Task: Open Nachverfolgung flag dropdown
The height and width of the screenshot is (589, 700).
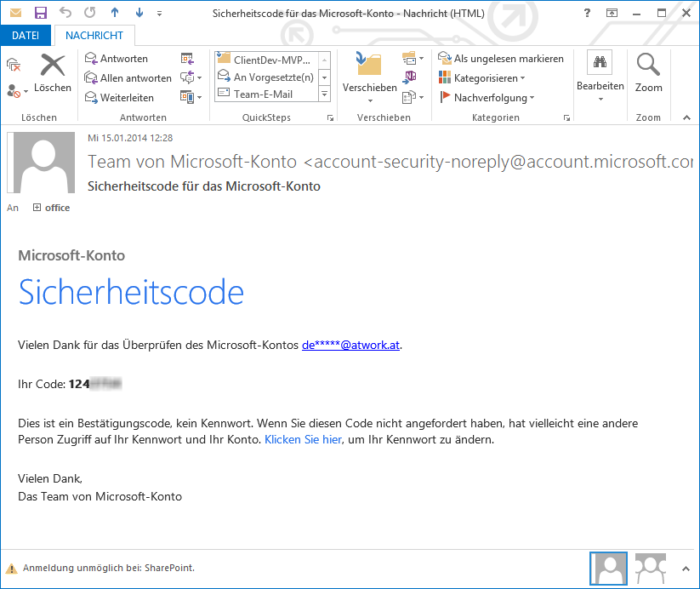Action: (x=487, y=97)
